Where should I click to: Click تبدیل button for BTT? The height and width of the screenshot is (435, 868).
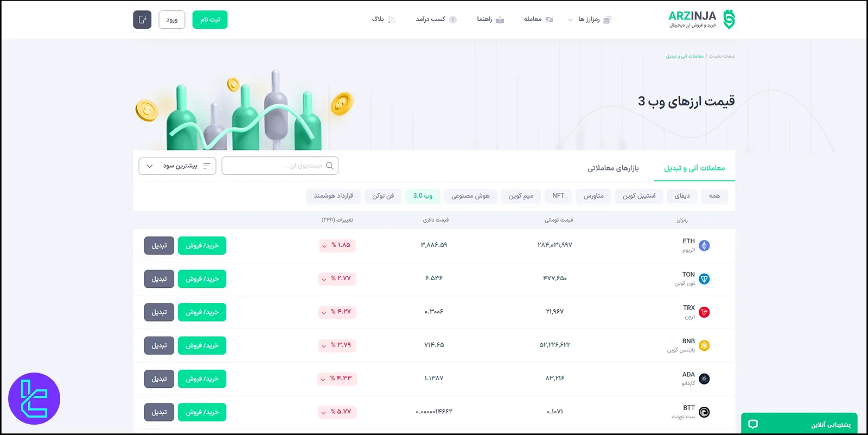[x=159, y=412]
